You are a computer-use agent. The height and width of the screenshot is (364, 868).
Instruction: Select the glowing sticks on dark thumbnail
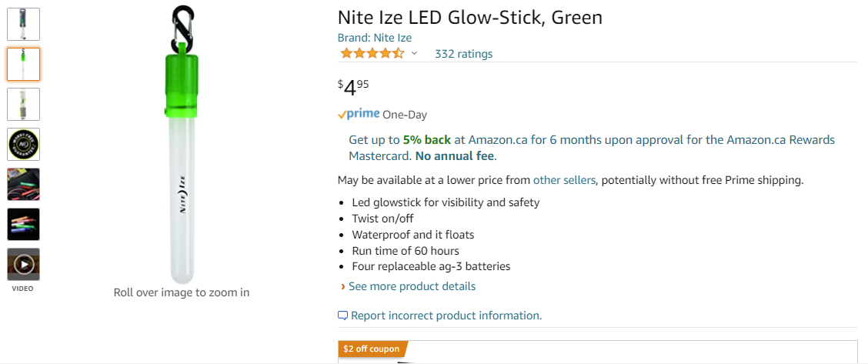(x=24, y=184)
